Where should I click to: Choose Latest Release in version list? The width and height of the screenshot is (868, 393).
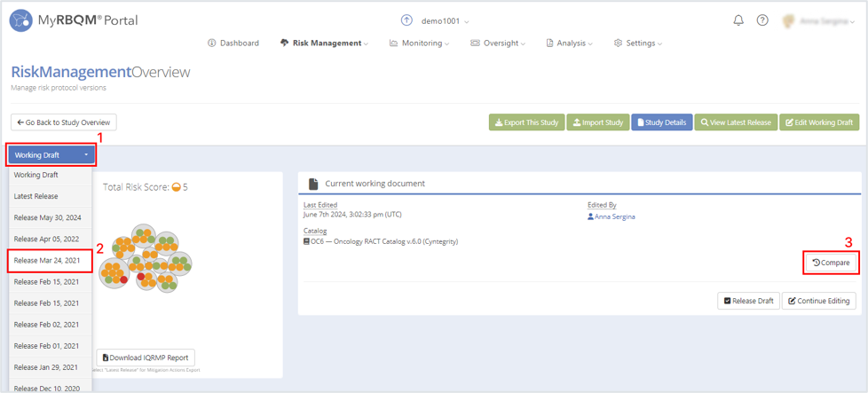pos(51,196)
